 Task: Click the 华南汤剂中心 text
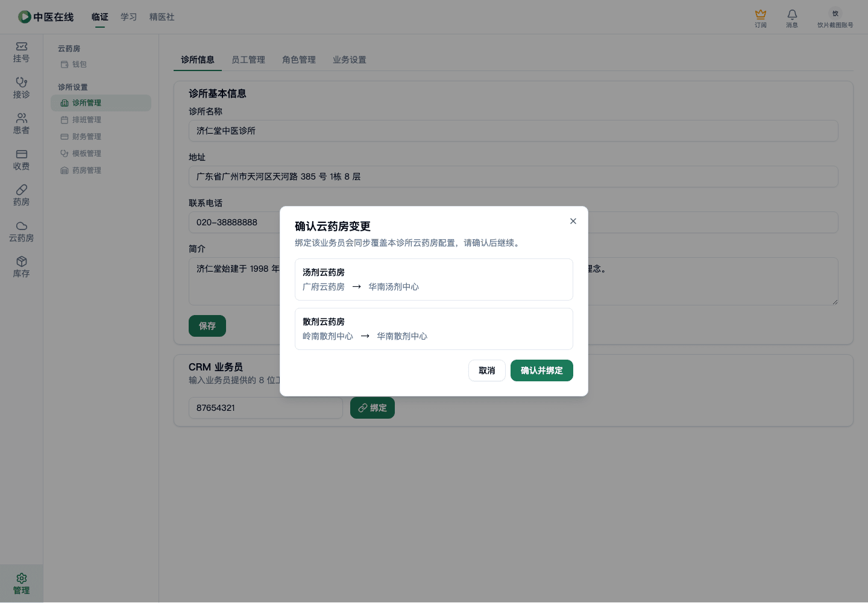394,287
